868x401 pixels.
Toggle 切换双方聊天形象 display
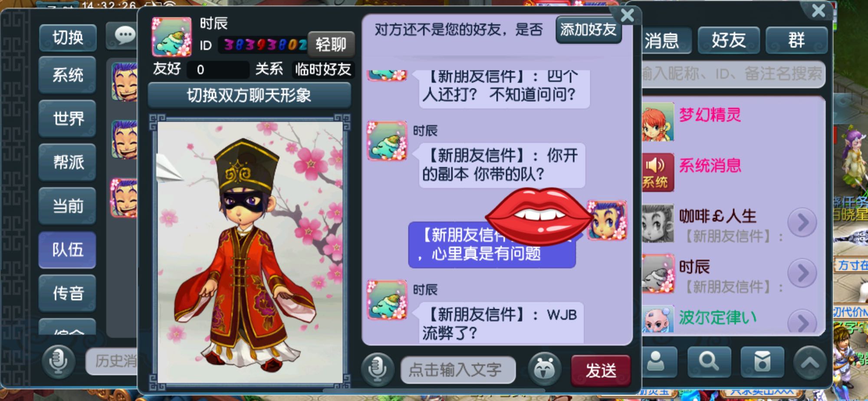click(249, 95)
